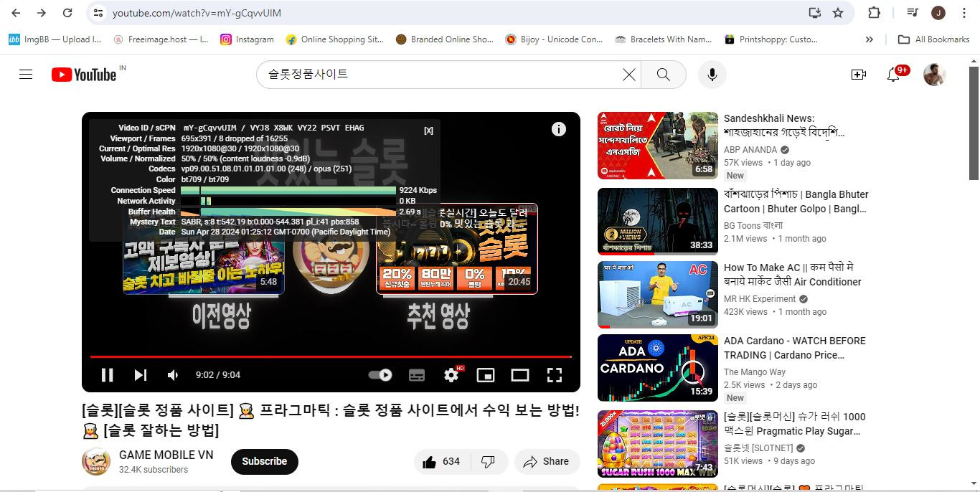Open GAME MOBILE VN channel avatar

[x=96, y=461]
